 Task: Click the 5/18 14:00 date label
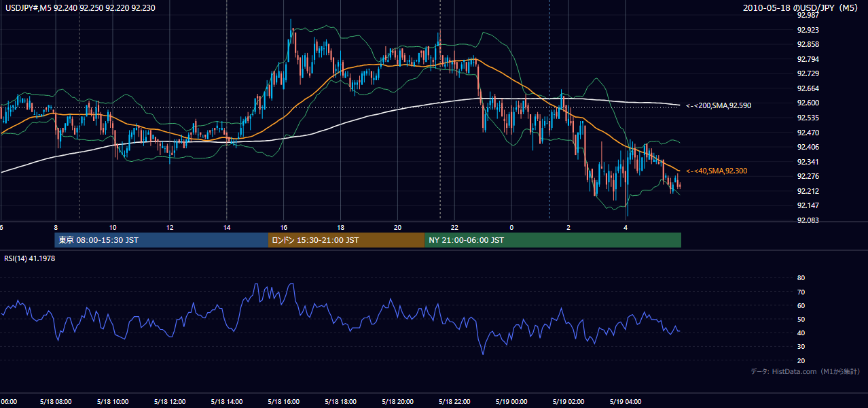point(227,401)
